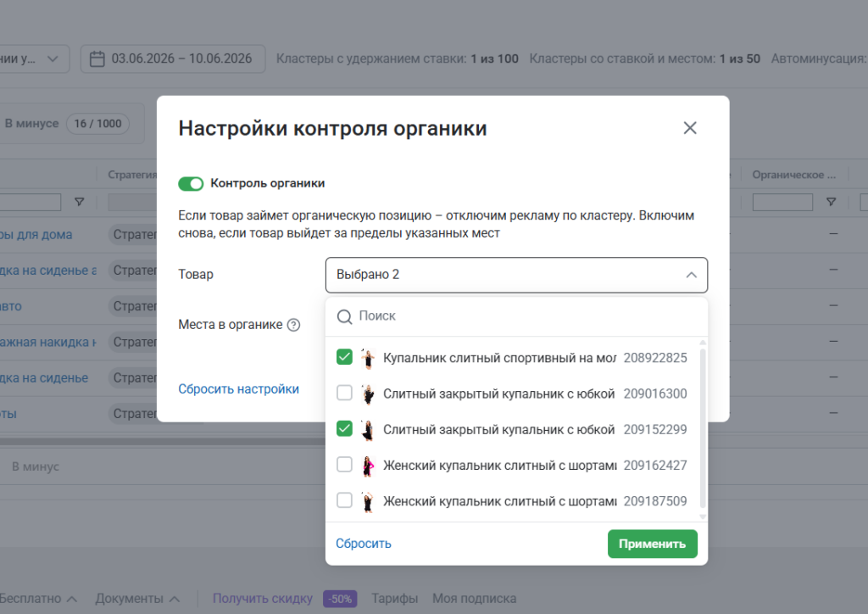Image resolution: width=868 pixels, height=614 pixels.
Task: Click the calendar icon in date field
Action: pyautogui.click(x=97, y=59)
